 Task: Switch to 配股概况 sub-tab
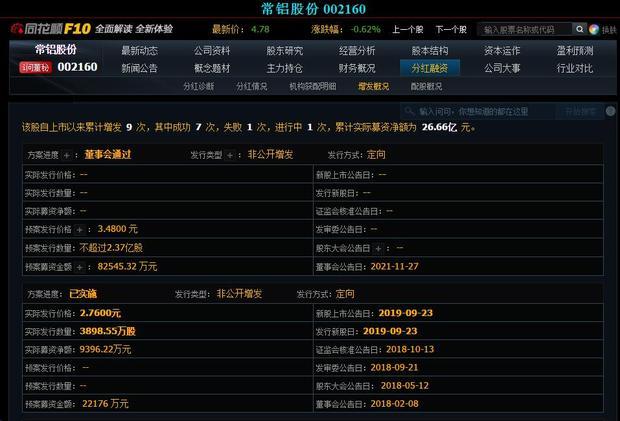[426, 86]
